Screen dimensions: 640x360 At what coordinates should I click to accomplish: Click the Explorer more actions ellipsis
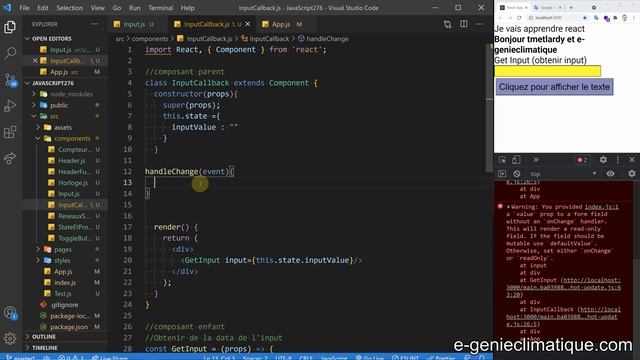(95, 24)
